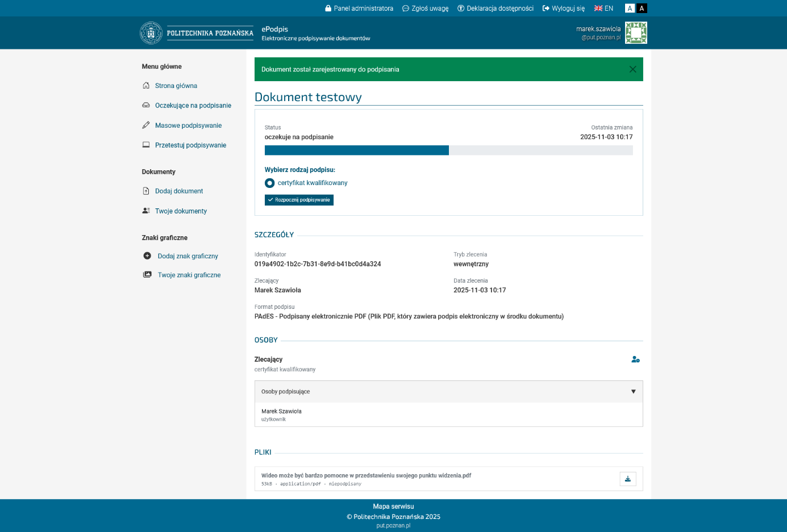Close the green notification banner
Image resolution: width=787 pixels, height=532 pixels.
632,69
